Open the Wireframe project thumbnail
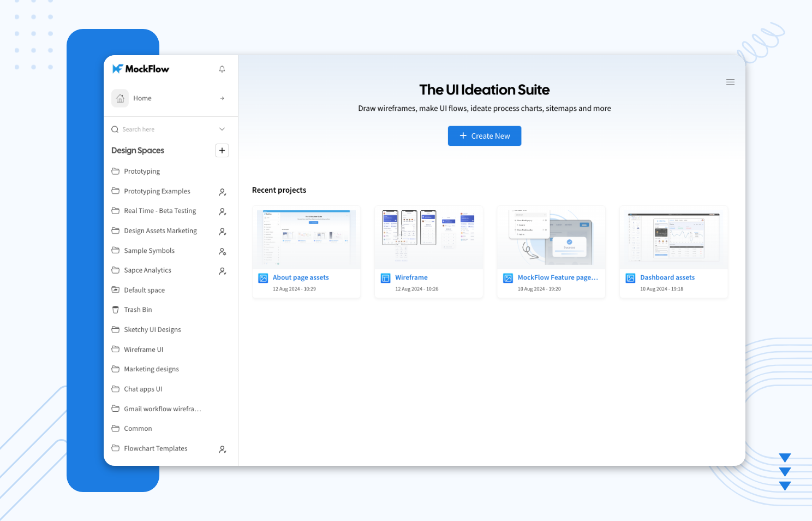Viewport: 812px width, 521px height. [429, 238]
